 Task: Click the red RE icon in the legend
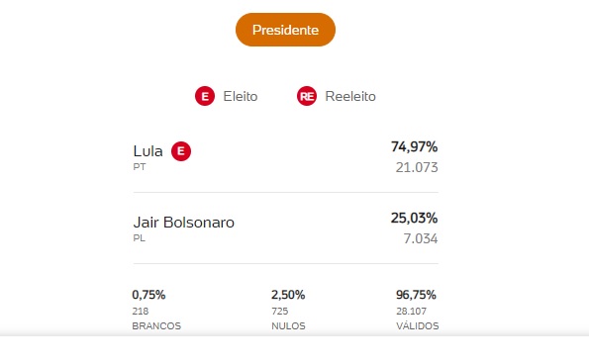pyautogui.click(x=307, y=96)
